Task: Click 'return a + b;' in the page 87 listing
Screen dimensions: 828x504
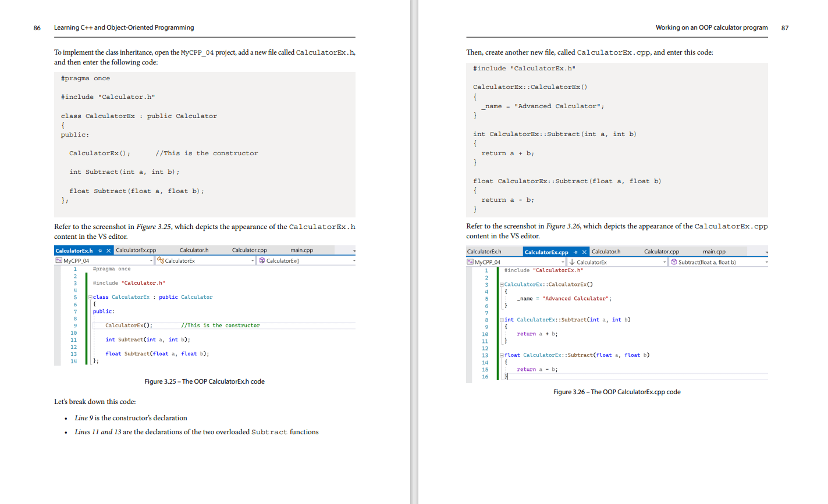Action: click(508, 153)
